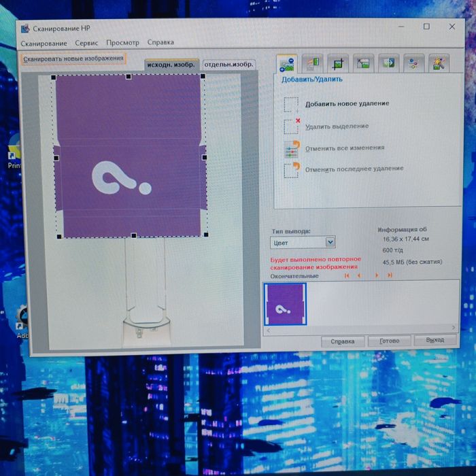Image resolution: width=476 pixels, height=476 pixels.
Task: Open the Add/Remove selection tool tab
Action: (x=287, y=64)
